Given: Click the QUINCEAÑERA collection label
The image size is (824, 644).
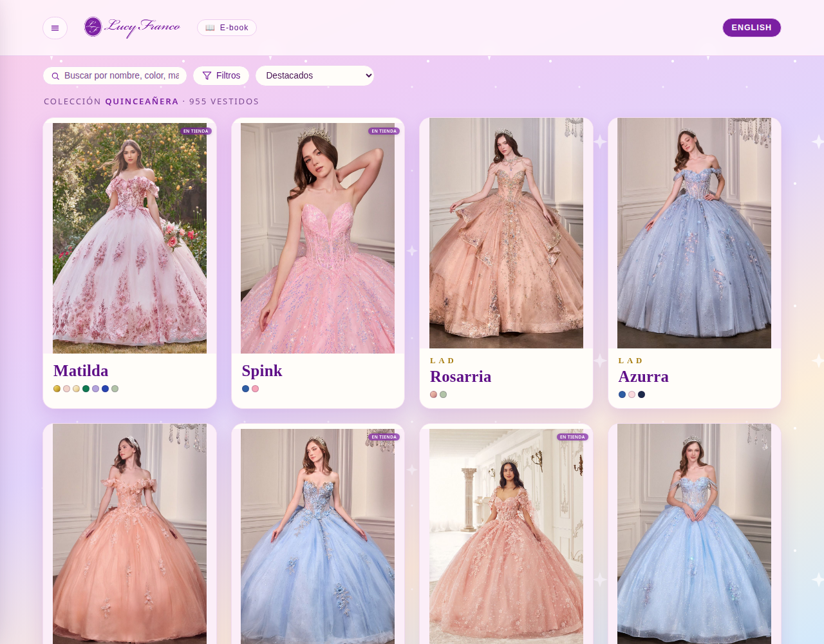Looking at the screenshot, I should click(142, 102).
